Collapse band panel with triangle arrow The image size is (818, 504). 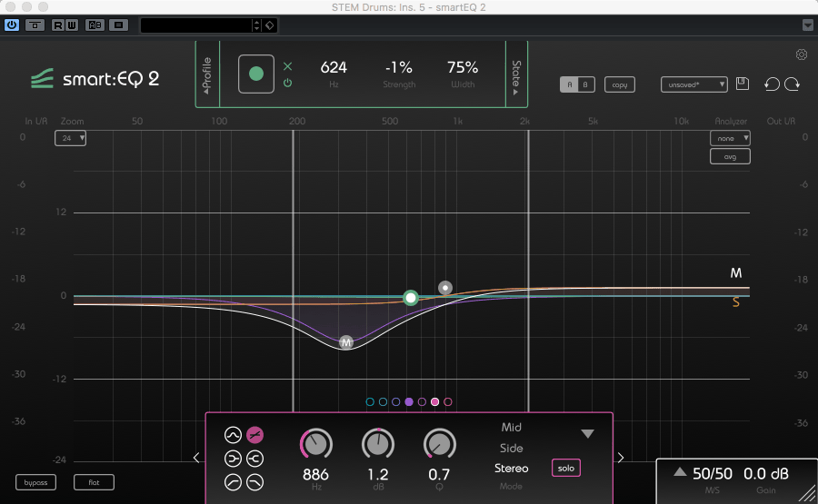pos(587,434)
